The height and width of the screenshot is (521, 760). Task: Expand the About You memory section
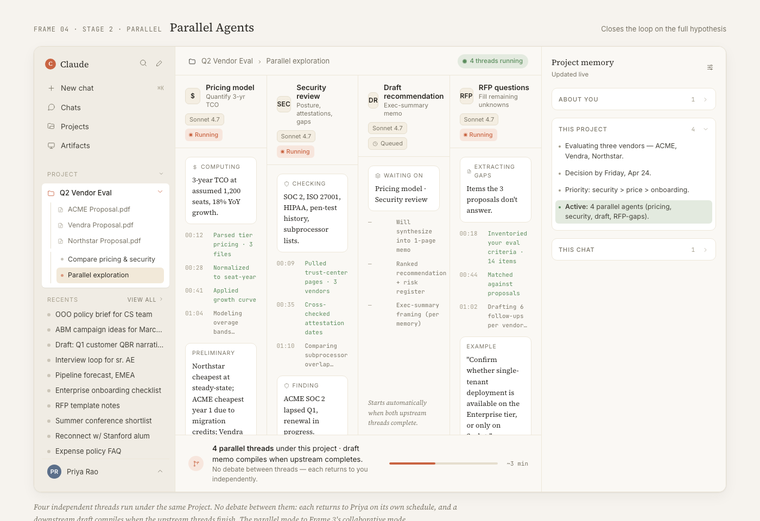point(705,99)
